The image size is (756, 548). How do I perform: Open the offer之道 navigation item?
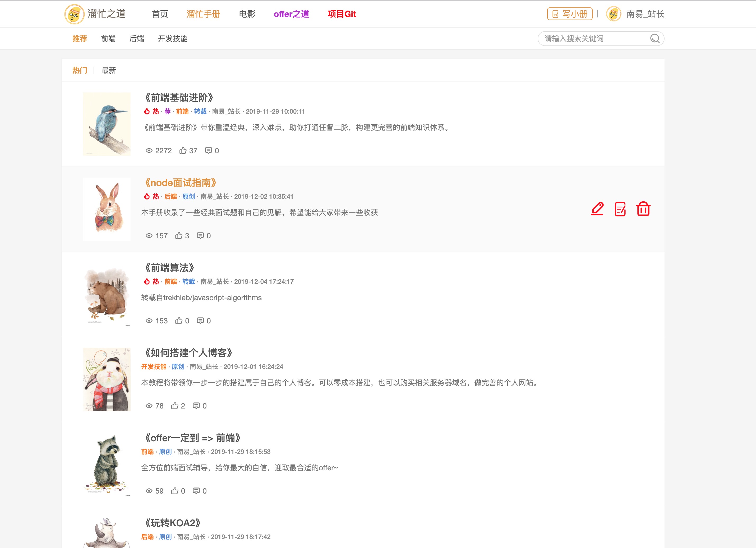291,14
